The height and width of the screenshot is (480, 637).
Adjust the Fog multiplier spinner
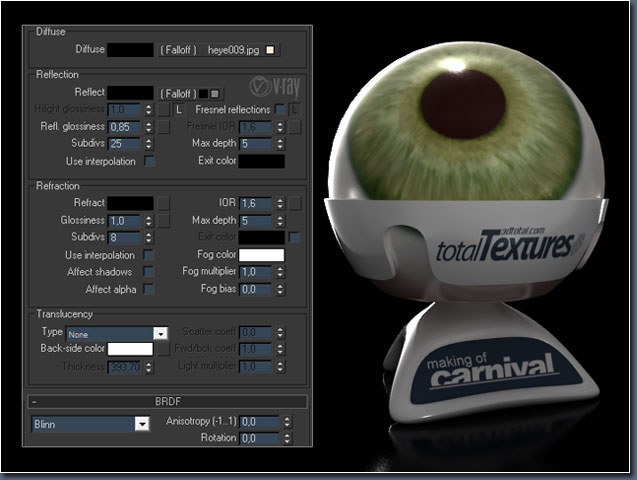click(280, 272)
